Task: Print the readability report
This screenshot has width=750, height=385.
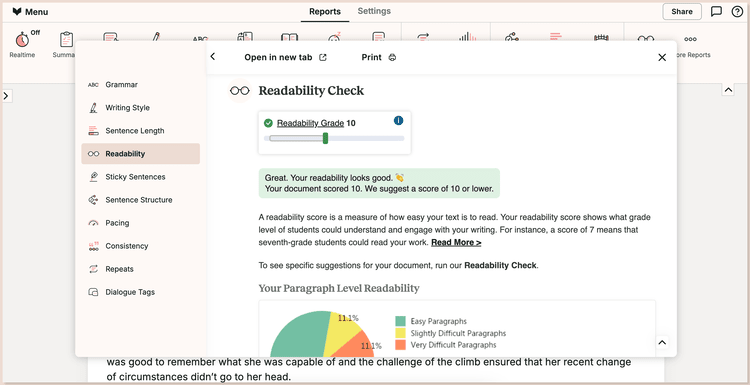Action: coord(379,57)
